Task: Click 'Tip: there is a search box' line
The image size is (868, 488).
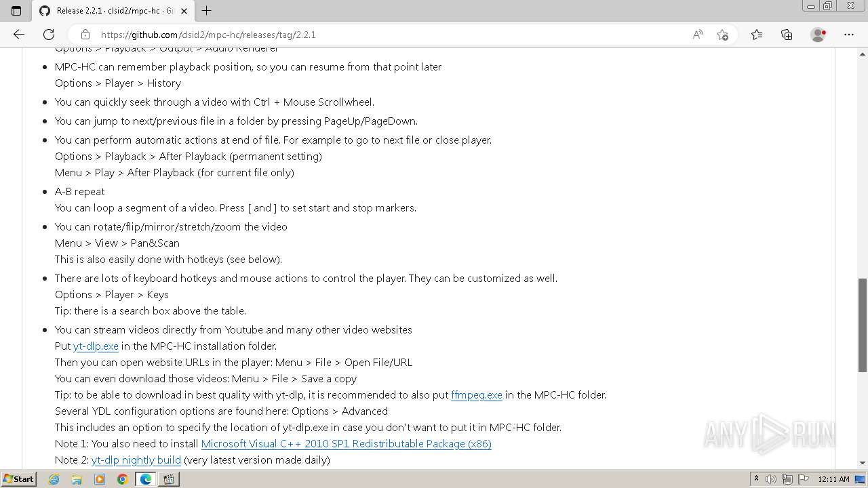Action: 151,310
